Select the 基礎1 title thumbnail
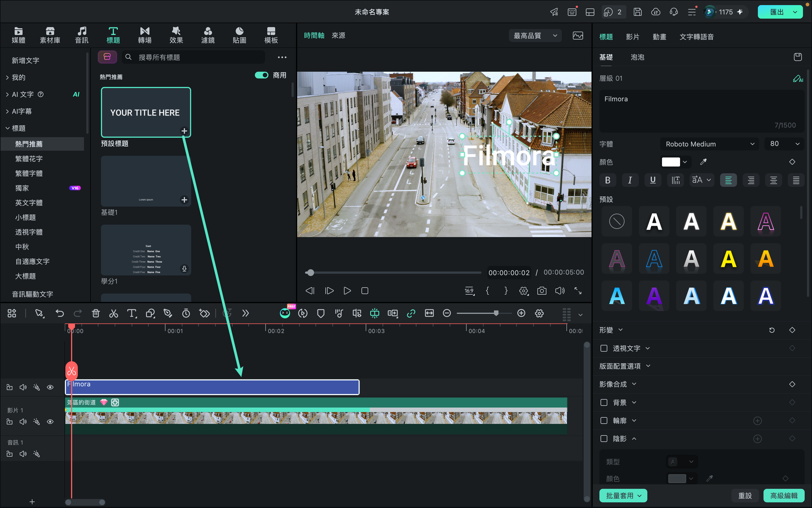This screenshot has width=812, height=508. coord(146,181)
